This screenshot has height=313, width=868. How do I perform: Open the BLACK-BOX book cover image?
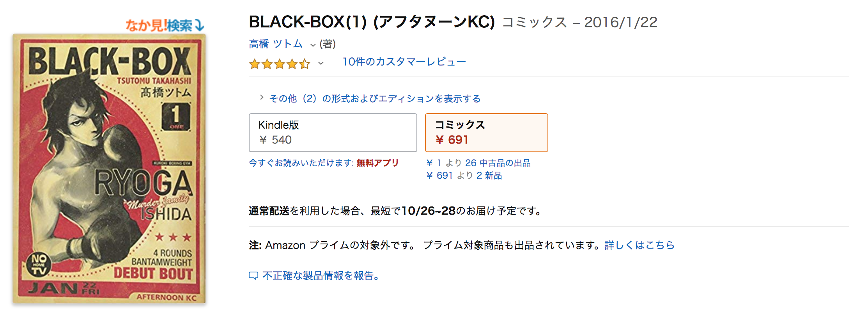click(x=109, y=169)
